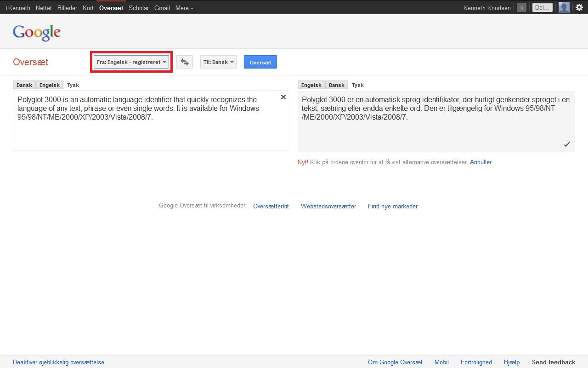
Task: Expand the Fra: Engelsk source language dropdown
Action: click(x=131, y=62)
